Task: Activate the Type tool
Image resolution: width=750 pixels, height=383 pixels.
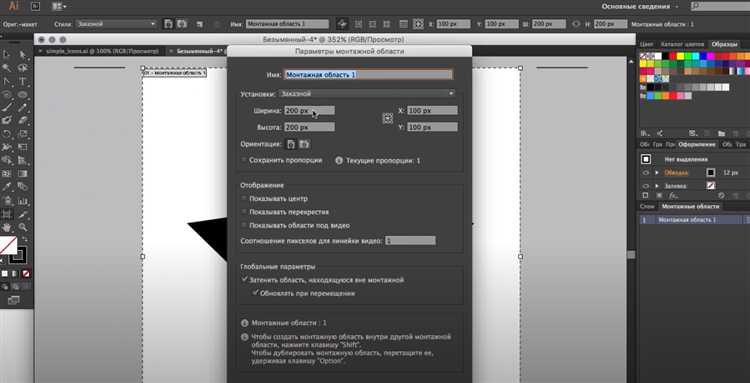Action: [22, 81]
